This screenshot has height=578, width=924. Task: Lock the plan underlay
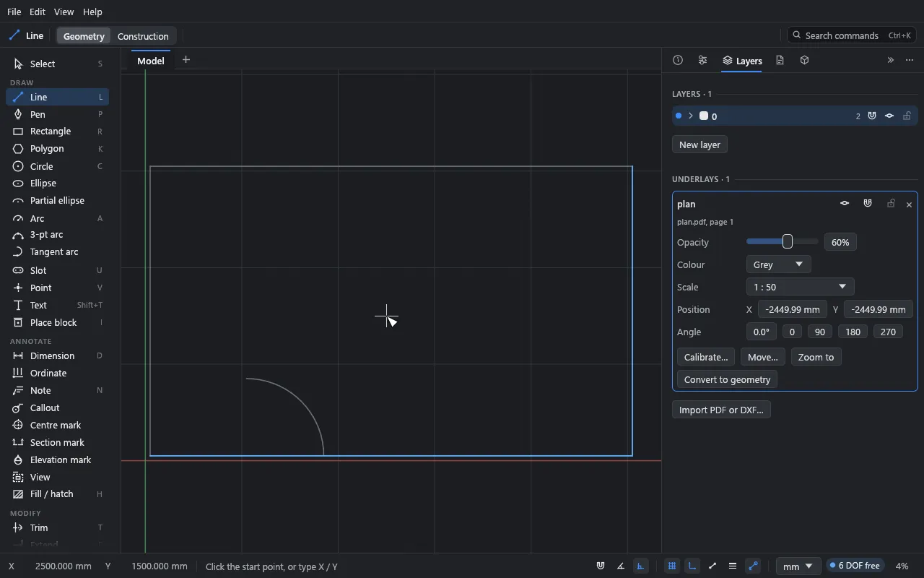[891, 204]
